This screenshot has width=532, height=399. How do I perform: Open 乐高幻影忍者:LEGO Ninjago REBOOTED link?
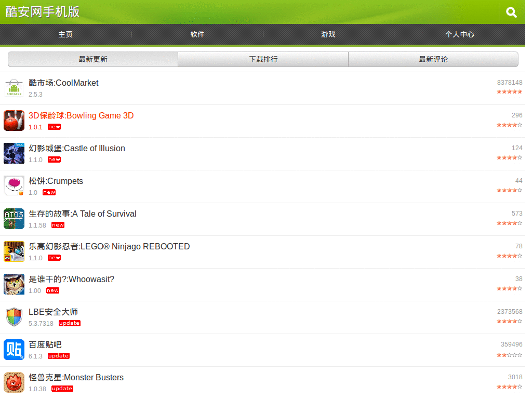point(109,247)
